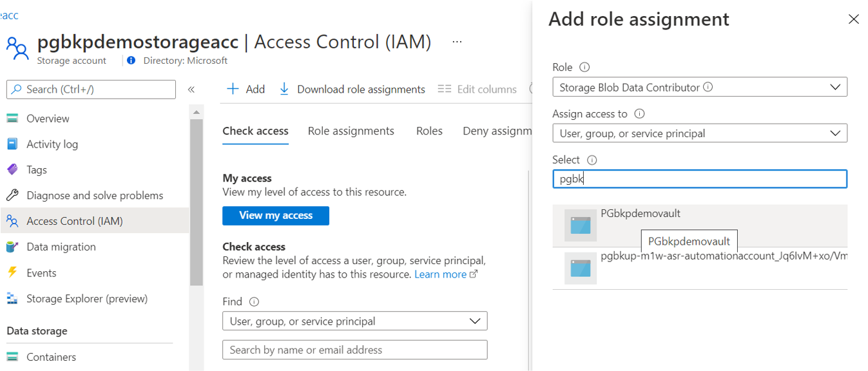Click the Role info tooltip icon
Viewport: 868px width, 371px height.
[x=586, y=66]
